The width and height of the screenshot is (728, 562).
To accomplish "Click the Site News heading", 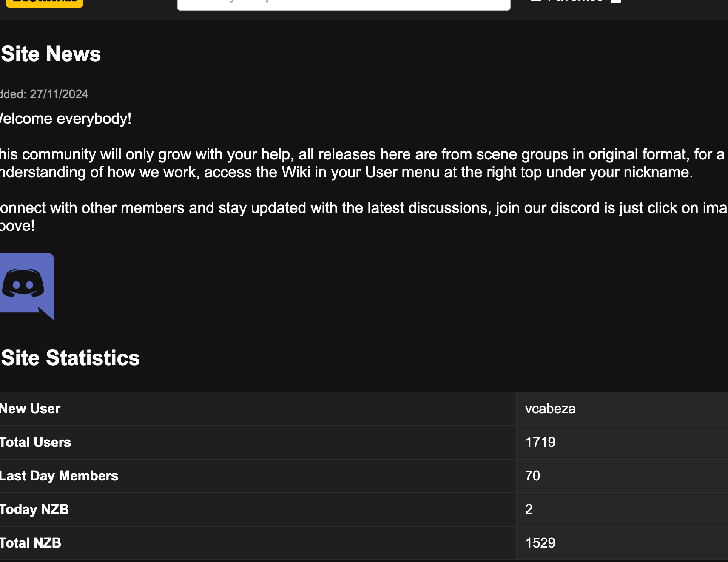I will coord(51,54).
